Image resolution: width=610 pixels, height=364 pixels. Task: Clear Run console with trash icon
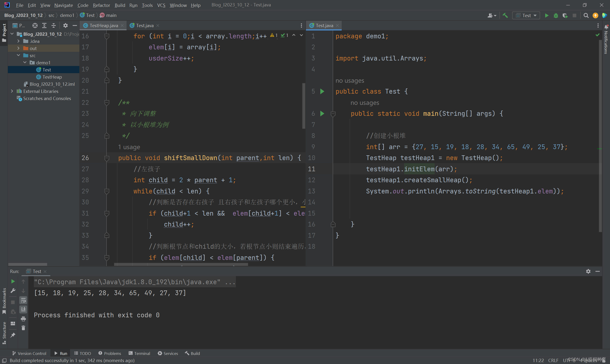[23, 328]
